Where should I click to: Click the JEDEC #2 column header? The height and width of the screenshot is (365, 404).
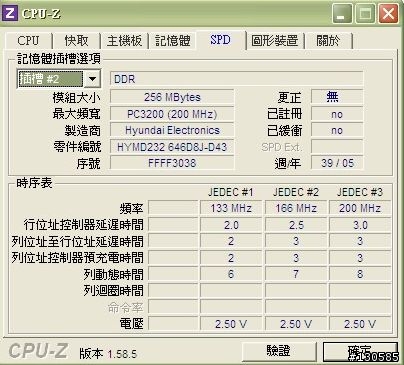(x=296, y=192)
